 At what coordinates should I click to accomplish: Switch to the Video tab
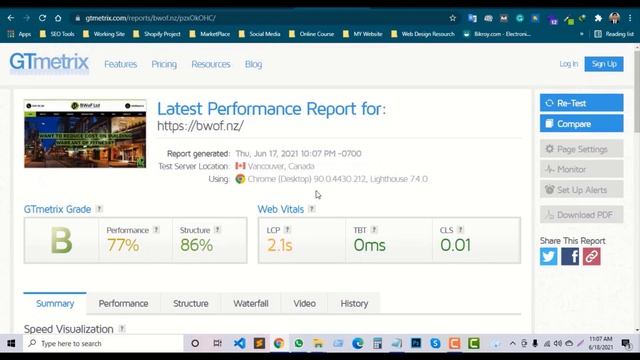[x=304, y=303]
